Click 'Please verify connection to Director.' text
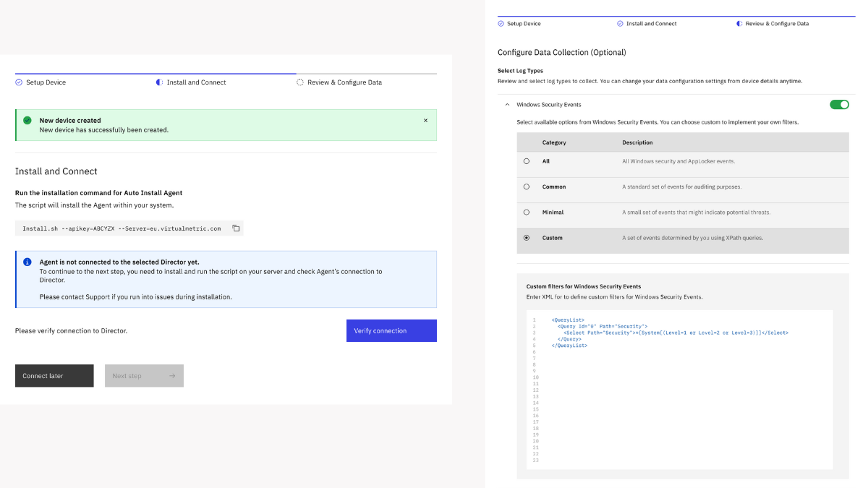 click(71, 330)
